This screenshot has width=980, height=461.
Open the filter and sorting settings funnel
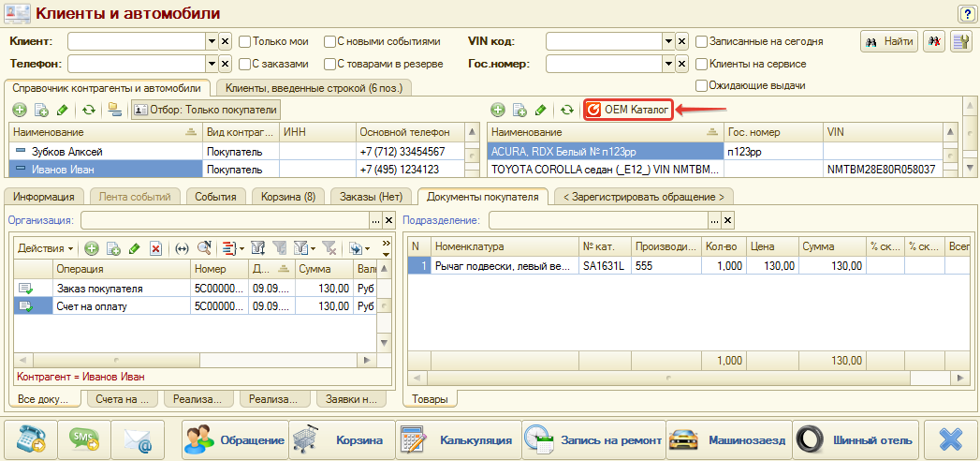(258, 248)
